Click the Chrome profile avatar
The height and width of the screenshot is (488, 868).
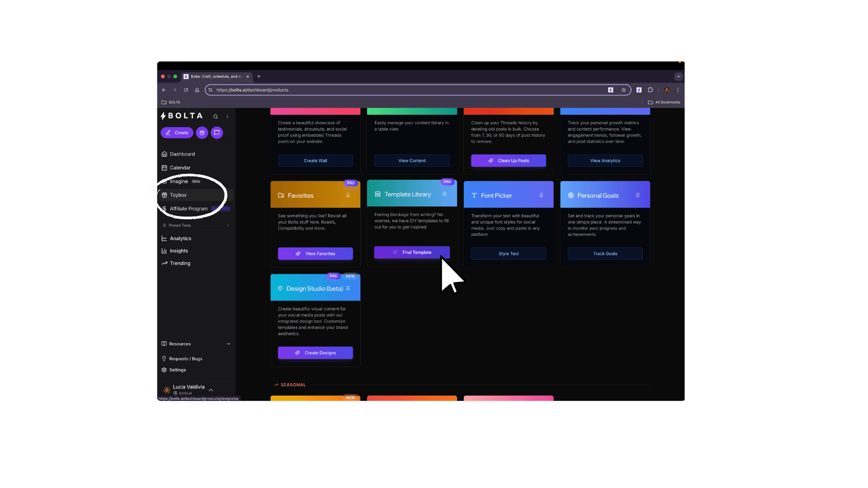click(666, 90)
